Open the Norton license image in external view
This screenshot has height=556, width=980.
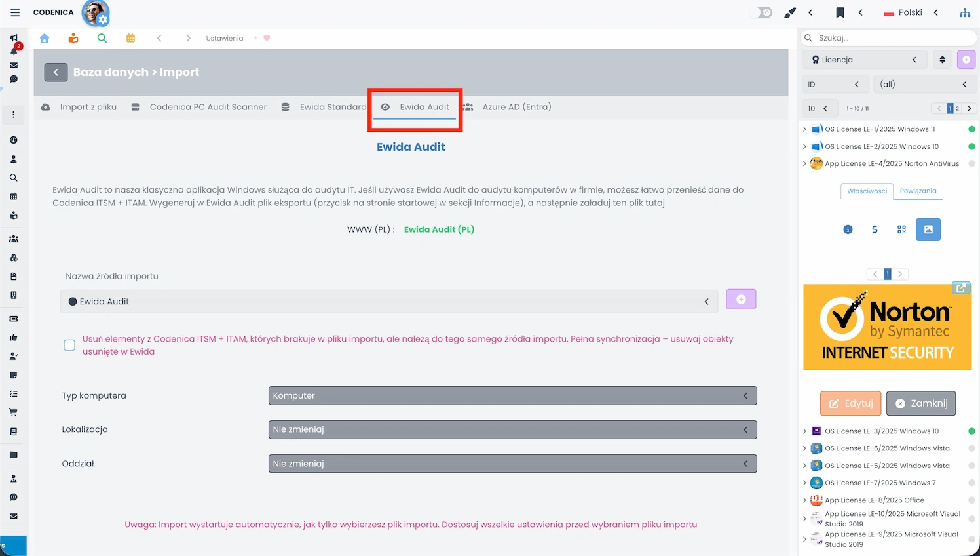(961, 288)
